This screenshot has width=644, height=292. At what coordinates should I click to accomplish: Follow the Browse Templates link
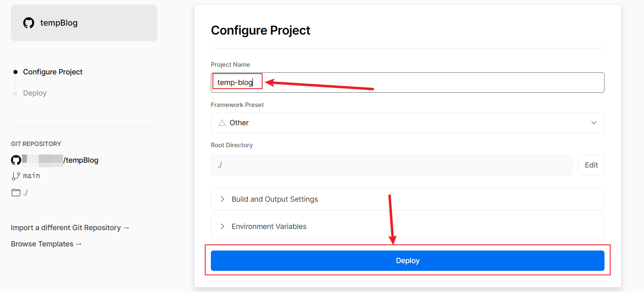click(x=46, y=244)
